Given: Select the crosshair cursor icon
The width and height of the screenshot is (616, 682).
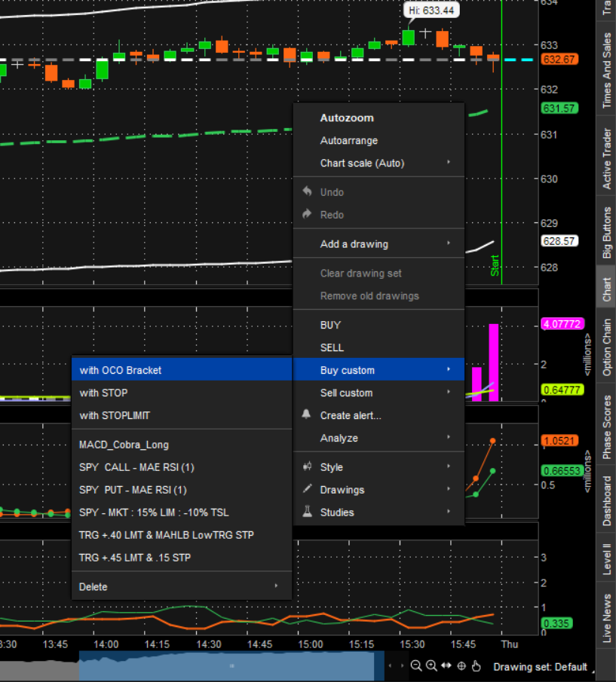Looking at the screenshot, I should coord(461,666).
